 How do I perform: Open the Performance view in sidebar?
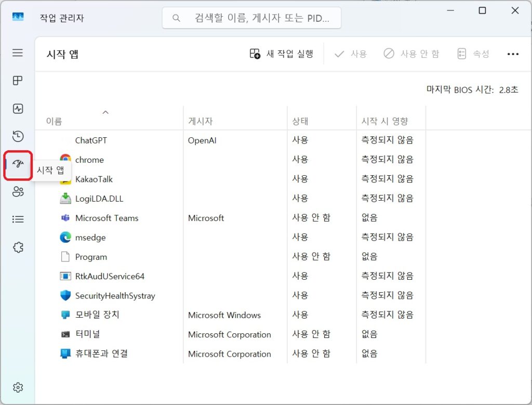click(18, 109)
